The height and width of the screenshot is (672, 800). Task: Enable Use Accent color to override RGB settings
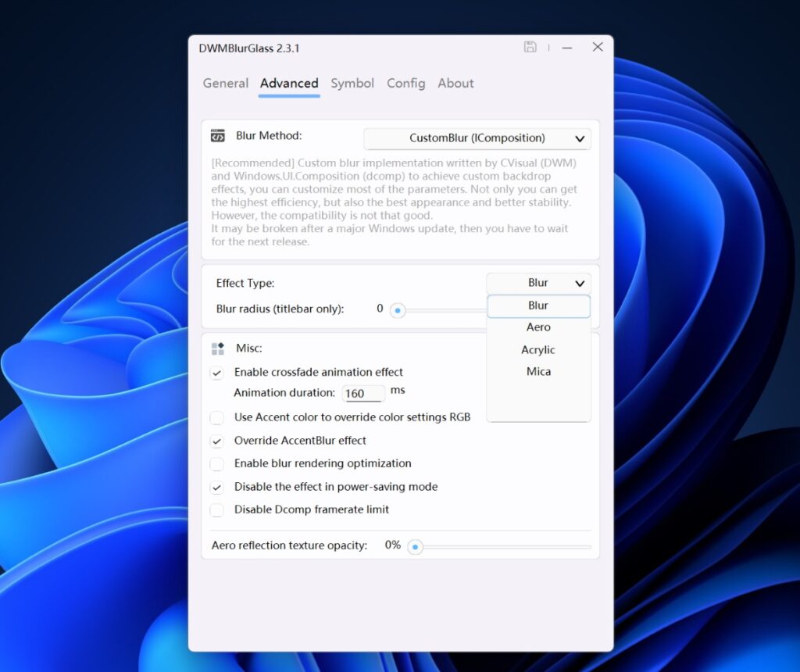[217, 417]
